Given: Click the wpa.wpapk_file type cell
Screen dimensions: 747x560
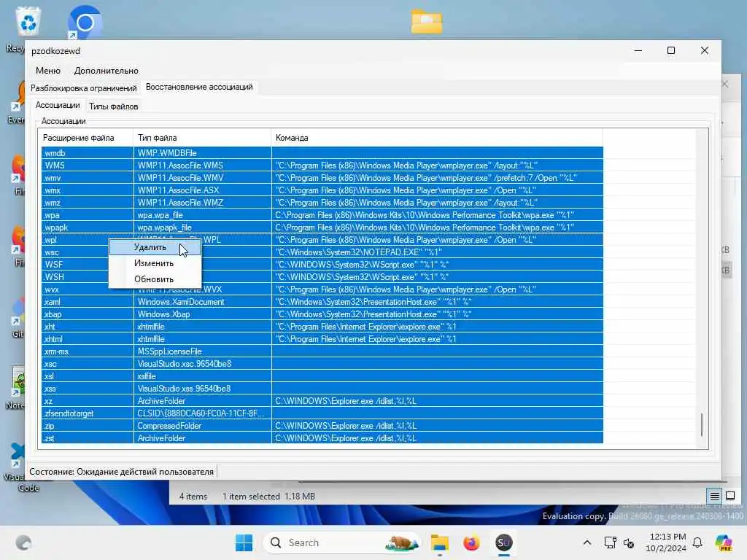Looking at the screenshot, I should point(202,227).
